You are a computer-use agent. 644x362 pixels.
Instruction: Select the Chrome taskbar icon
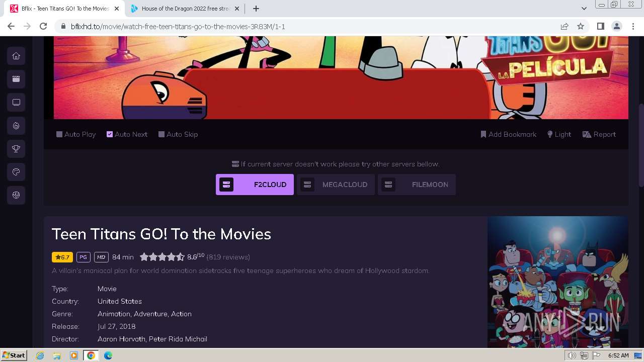tap(91, 355)
